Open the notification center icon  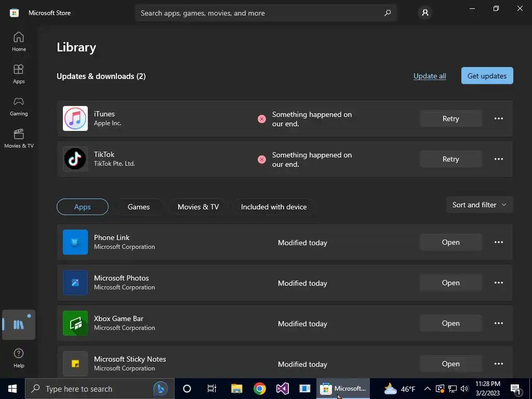click(x=516, y=389)
